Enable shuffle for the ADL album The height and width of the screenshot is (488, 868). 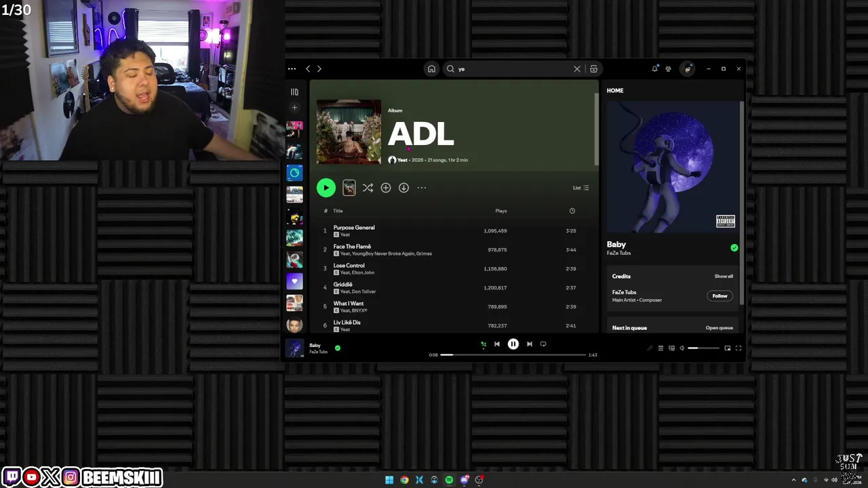click(368, 188)
